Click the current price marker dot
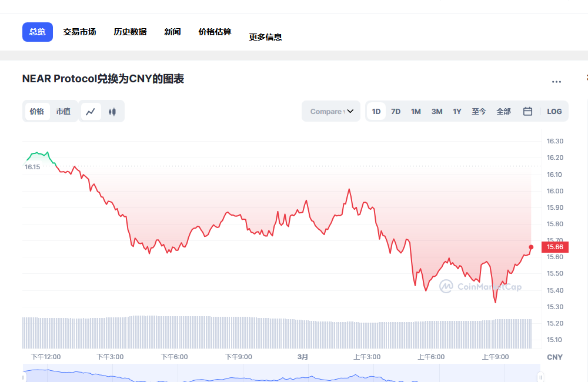 click(531, 247)
